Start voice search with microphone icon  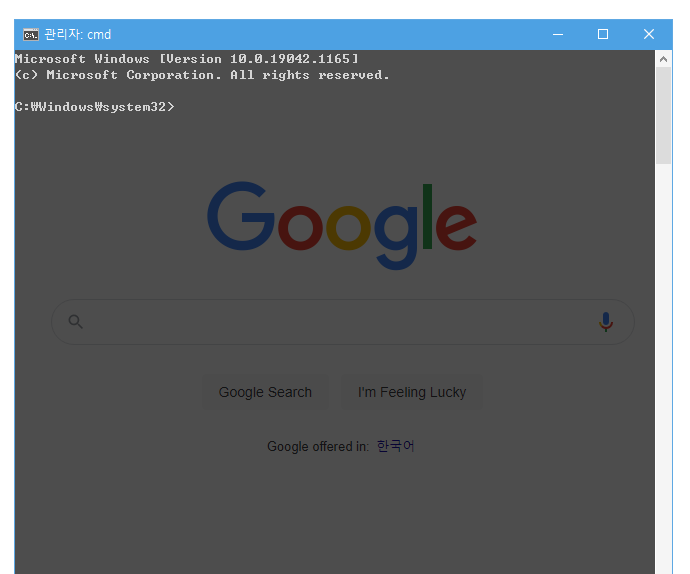[606, 322]
